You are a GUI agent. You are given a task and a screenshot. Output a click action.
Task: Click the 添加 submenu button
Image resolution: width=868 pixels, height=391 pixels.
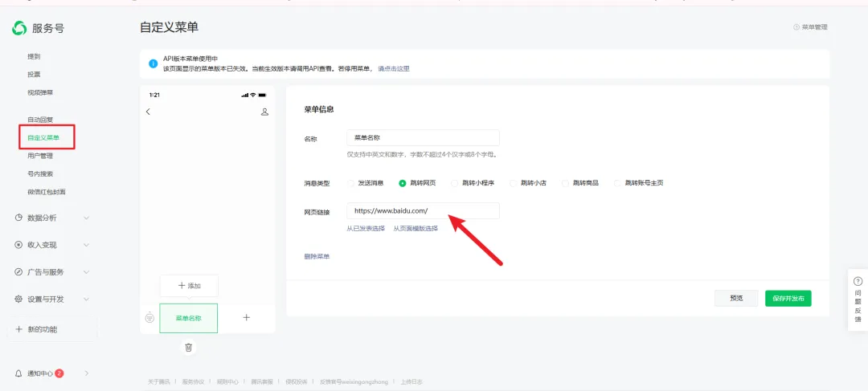189,285
